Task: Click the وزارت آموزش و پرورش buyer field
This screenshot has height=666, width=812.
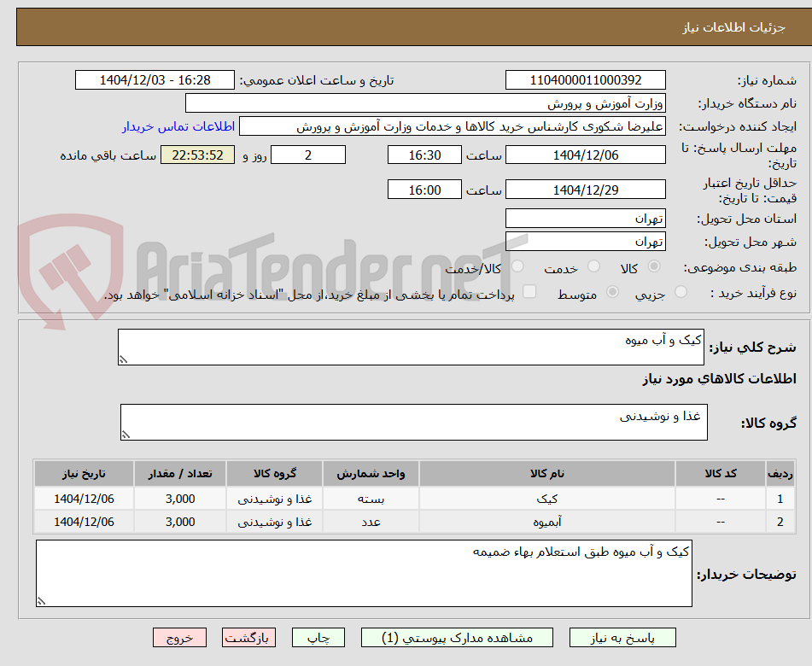Action: [426, 103]
